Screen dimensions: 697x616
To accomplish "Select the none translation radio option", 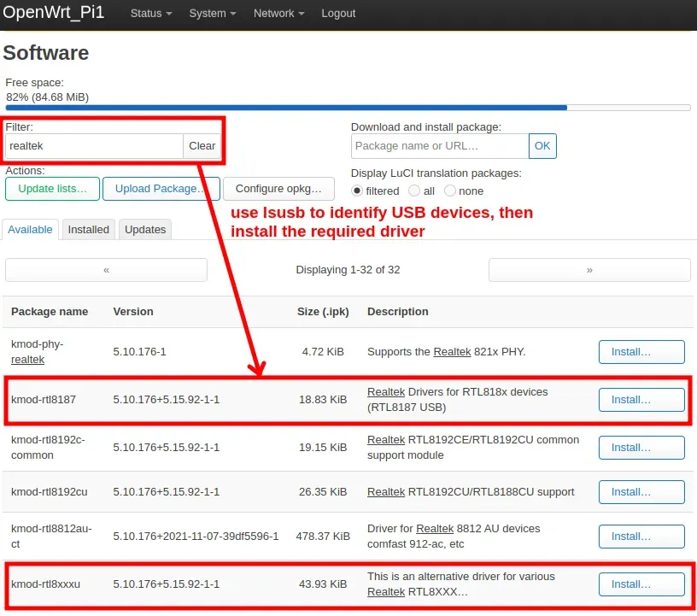I will (450, 191).
